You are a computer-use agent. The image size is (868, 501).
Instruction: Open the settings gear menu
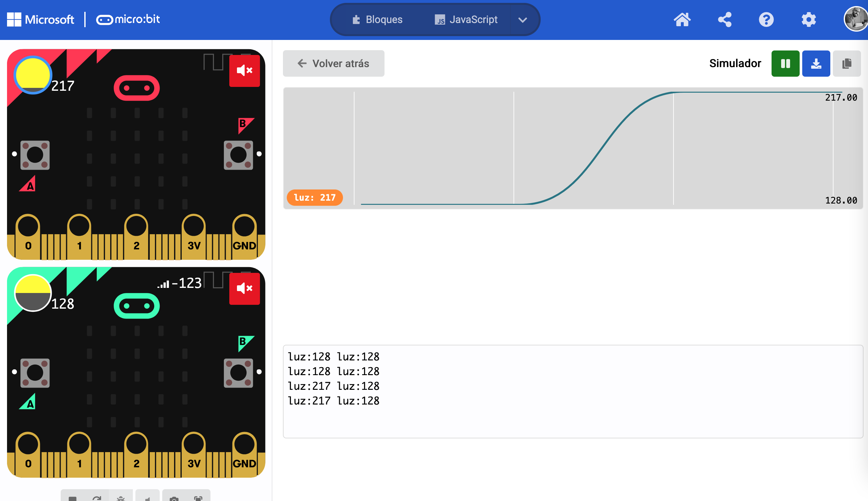[x=808, y=19]
